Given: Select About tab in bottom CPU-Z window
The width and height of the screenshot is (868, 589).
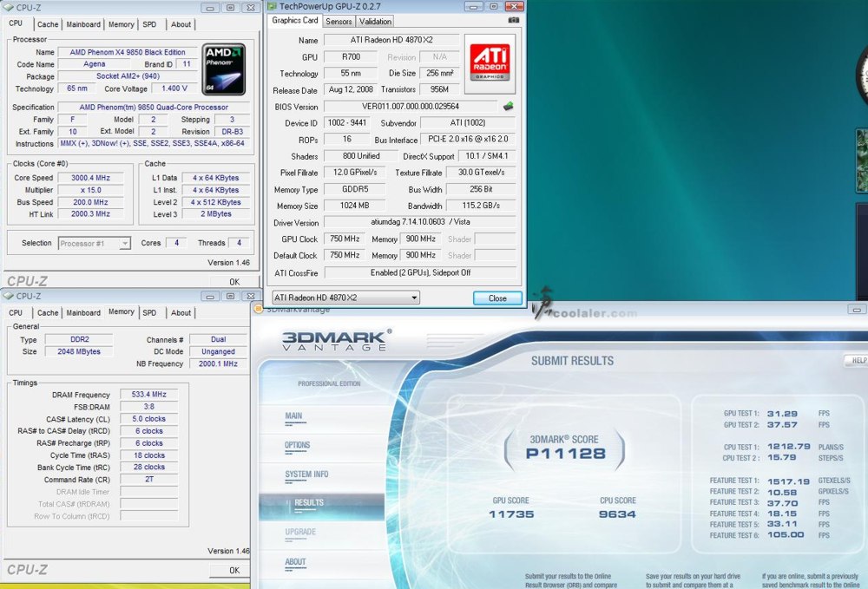Looking at the screenshot, I should point(181,312).
